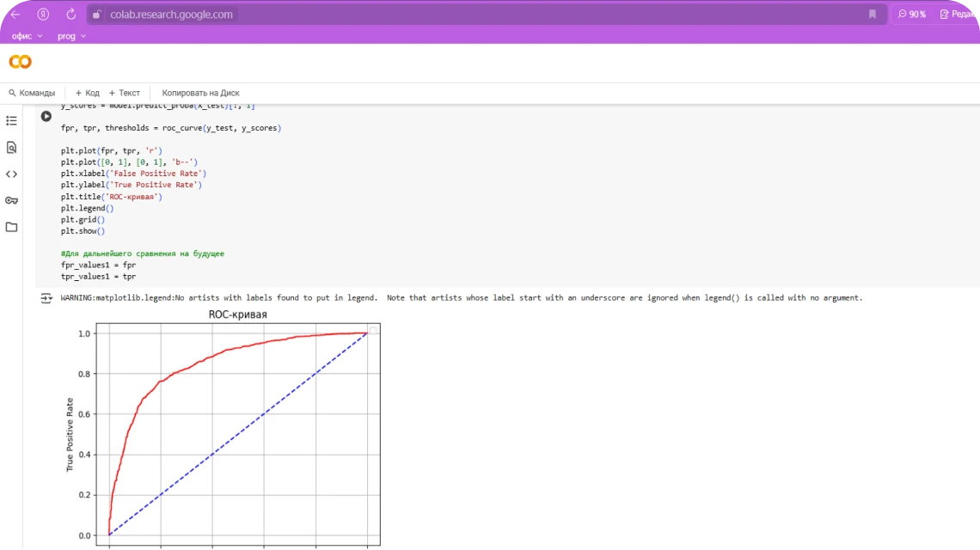Open the find and replace sidebar panel

11,148
